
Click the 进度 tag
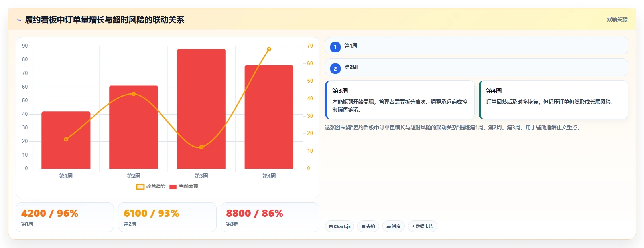(x=394, y=226)
